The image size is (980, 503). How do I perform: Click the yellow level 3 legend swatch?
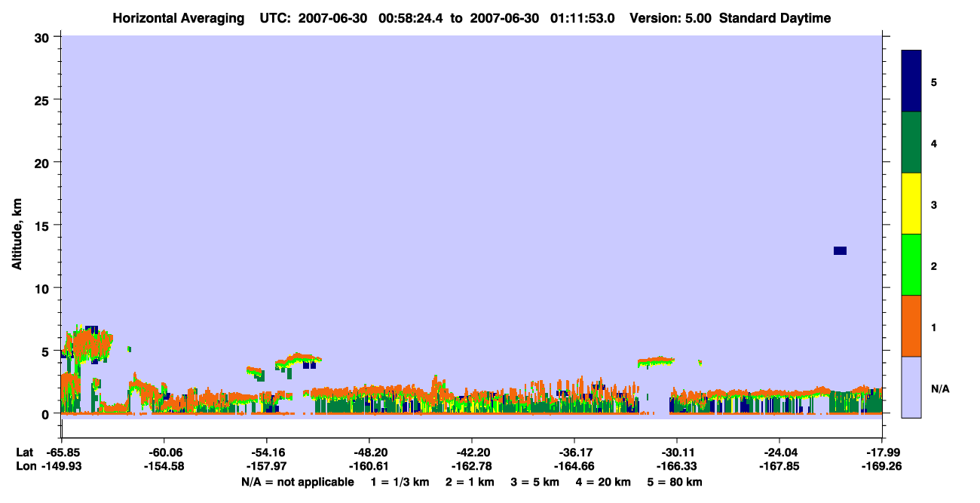click(911, 204)
